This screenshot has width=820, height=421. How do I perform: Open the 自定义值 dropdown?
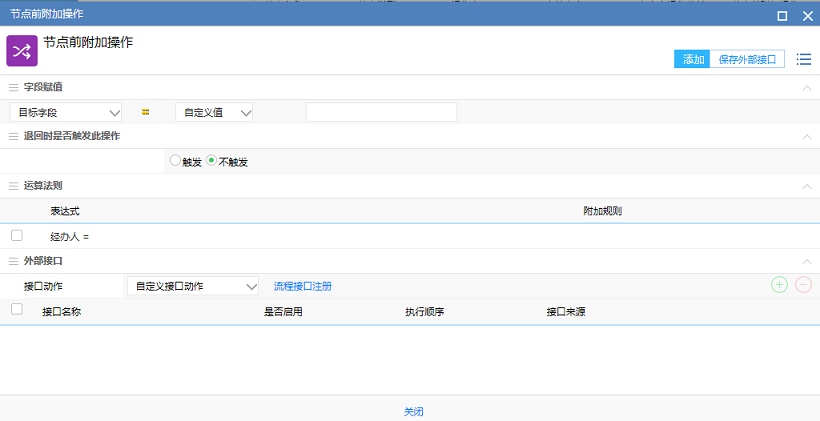214,112
